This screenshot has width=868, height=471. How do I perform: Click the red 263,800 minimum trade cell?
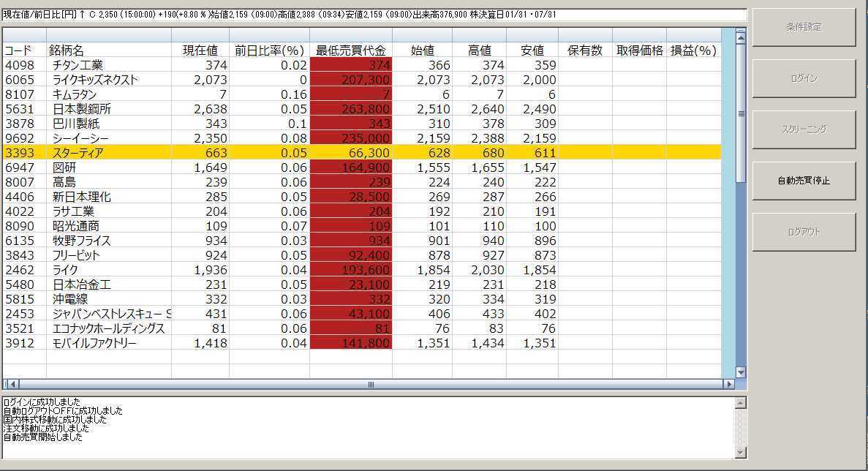click(351, 109)
